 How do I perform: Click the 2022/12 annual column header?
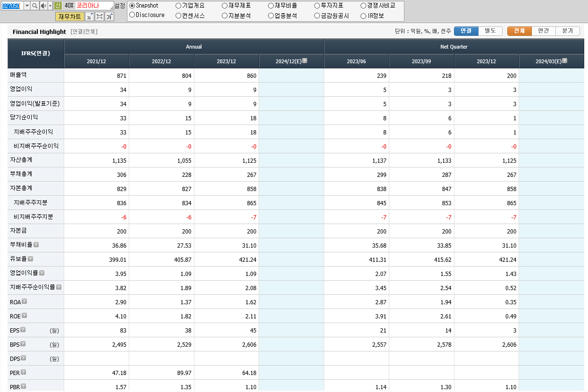pos(161,61)
